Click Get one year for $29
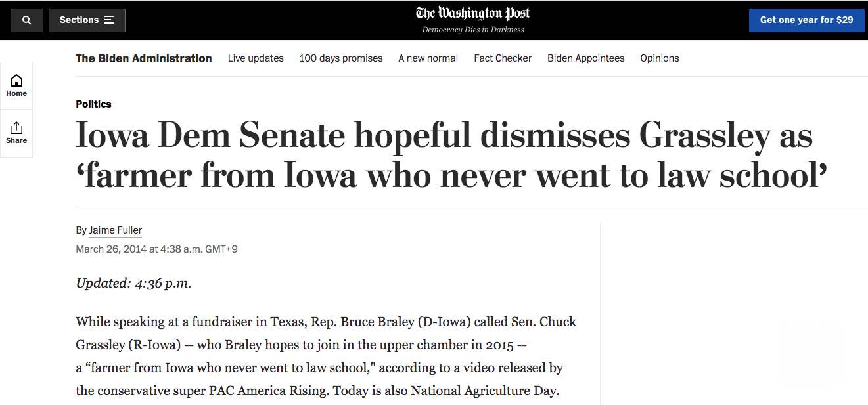Image resolution: width=868 pixels, height=405 pixels. [806, 20]
